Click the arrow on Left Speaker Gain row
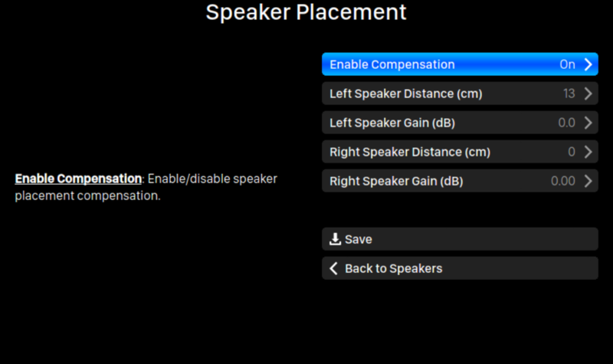Screen dimensions: 613x364 (x=588, y=123)
